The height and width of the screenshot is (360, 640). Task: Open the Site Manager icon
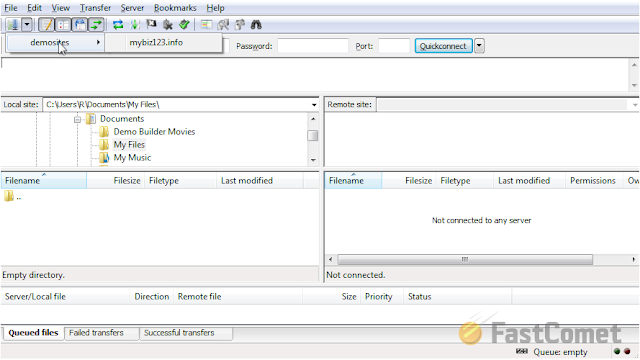coord(12,25)
